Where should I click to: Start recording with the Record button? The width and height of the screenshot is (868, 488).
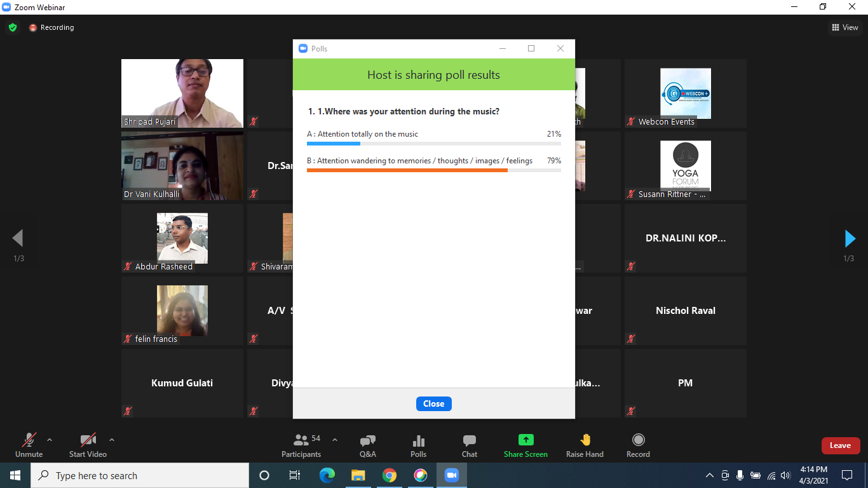[x=638, y=445]
